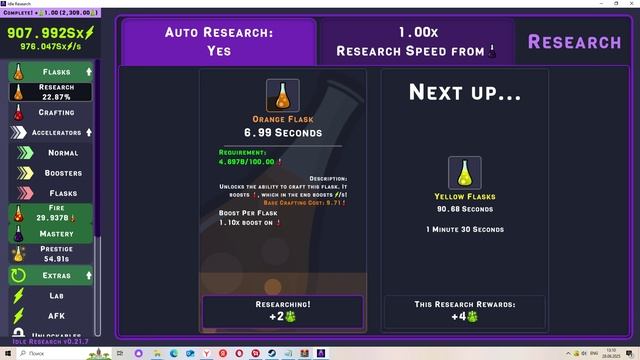640x360 pixels.
Task: Open the Windows Start menu
Action: pos(7,353)
